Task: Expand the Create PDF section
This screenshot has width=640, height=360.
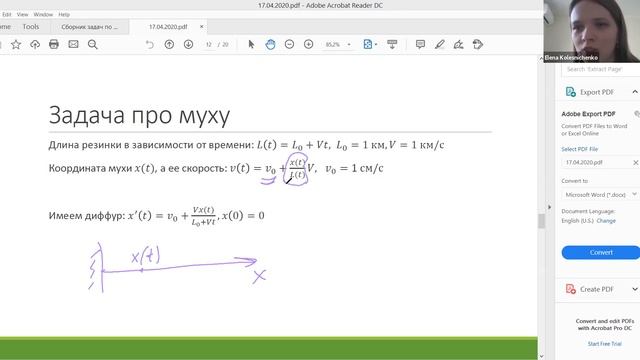Action: click(635, 289)
